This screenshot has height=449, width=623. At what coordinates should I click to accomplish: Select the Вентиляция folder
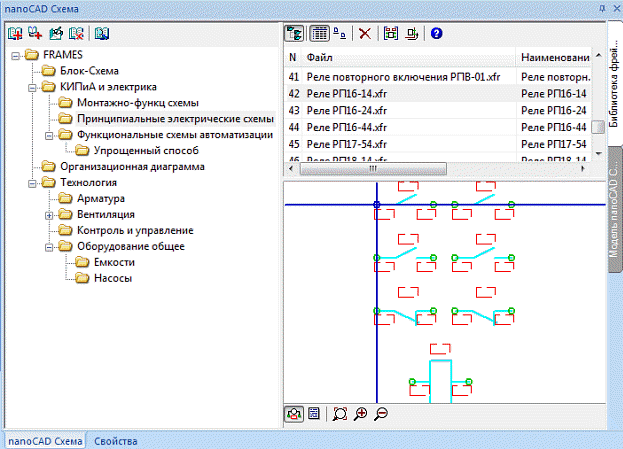click(x=106, y=214)
